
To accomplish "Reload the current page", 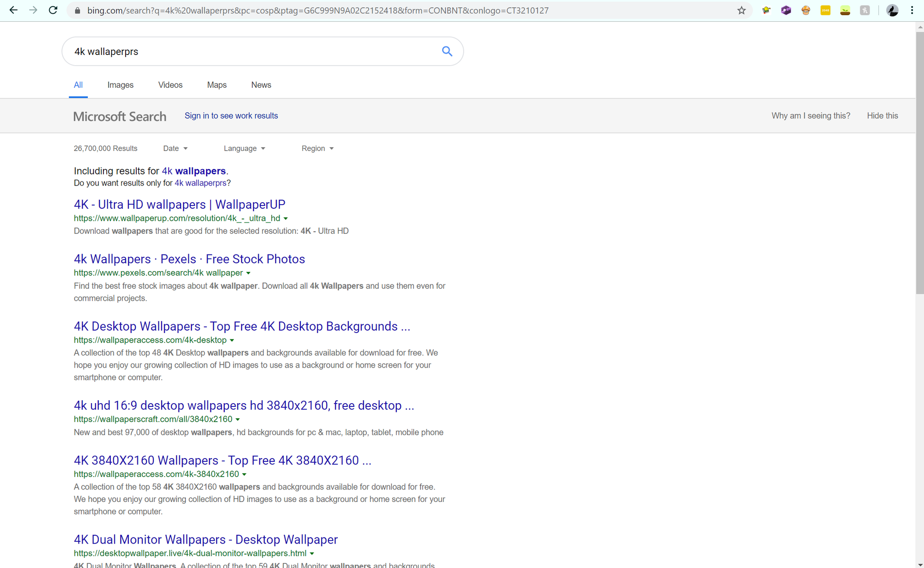I will (x=53, y=10).
